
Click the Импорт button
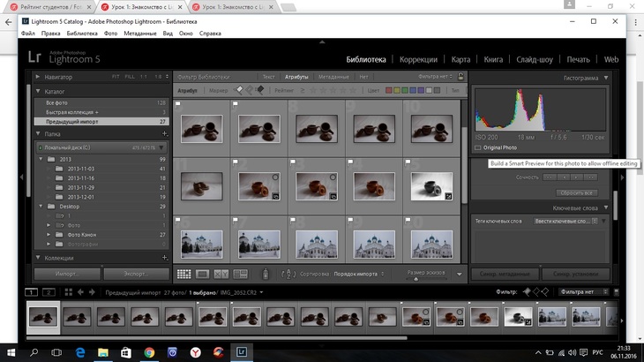click(66, 275)
